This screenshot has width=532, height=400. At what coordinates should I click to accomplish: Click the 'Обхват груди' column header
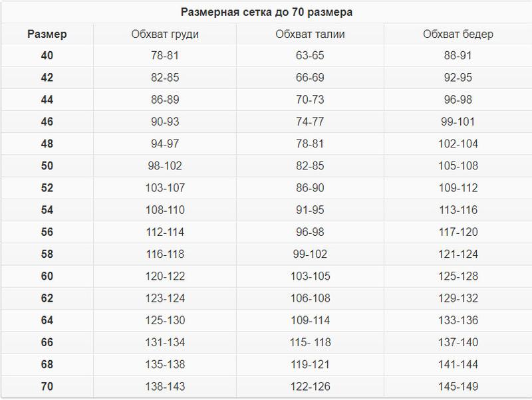pyautogui.click(x=165, y=35)
